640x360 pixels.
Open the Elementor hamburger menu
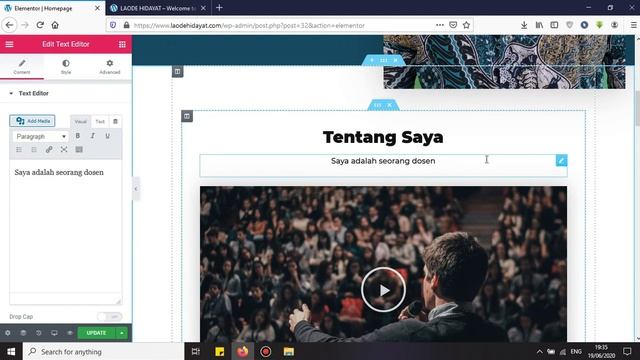[9, 44]
